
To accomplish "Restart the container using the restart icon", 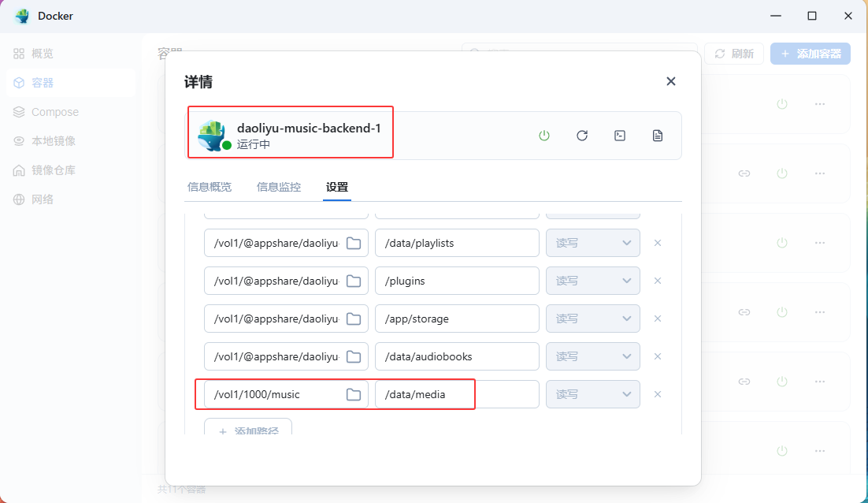I will (582, 135).
